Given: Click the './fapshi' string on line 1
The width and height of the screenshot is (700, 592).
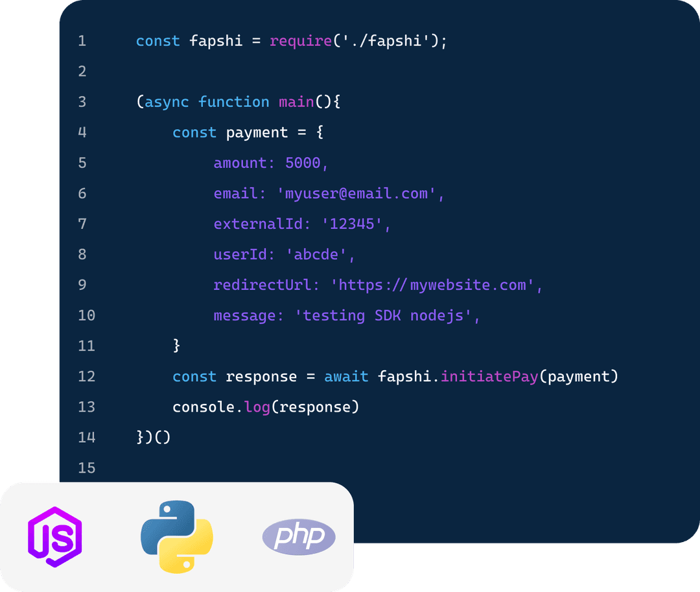Looking at the screenshot, I should coord(381,41).
